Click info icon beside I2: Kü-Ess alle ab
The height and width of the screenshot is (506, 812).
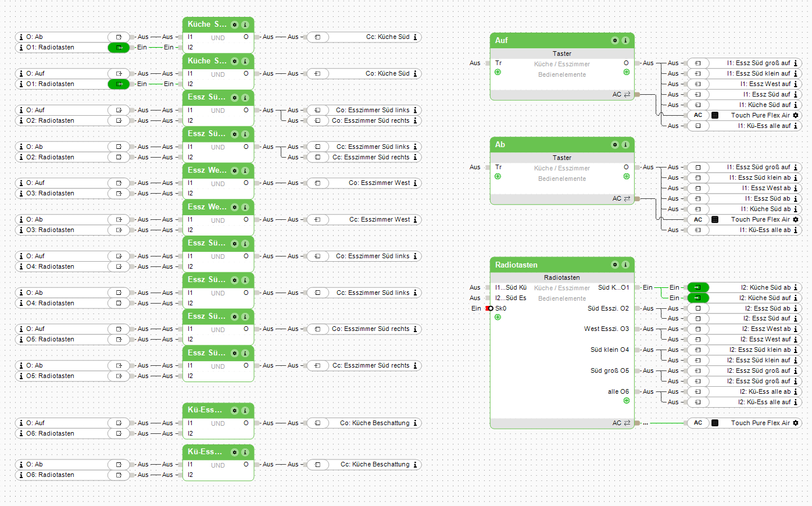point(796,392)
